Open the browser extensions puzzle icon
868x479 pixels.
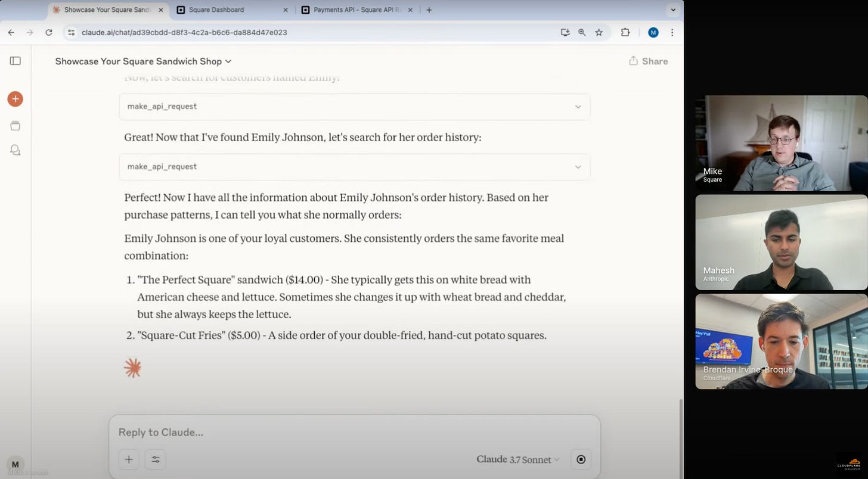pos(625,32)
